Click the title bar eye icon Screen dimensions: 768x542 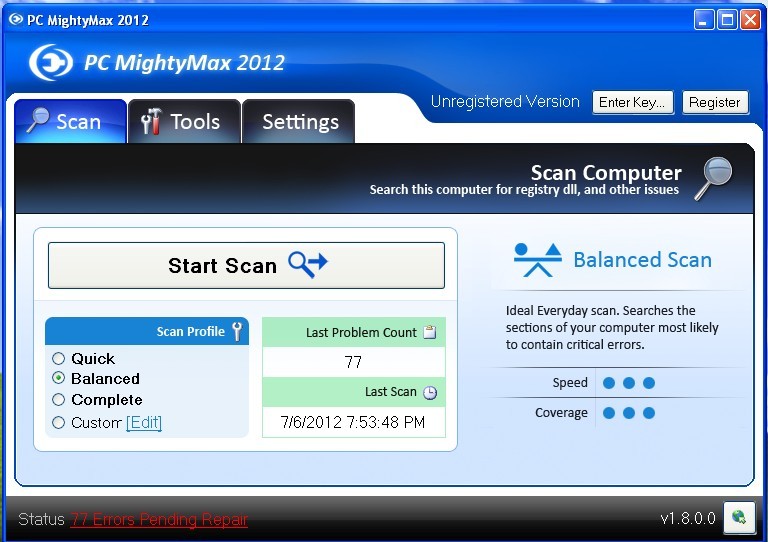click(16, 19)
